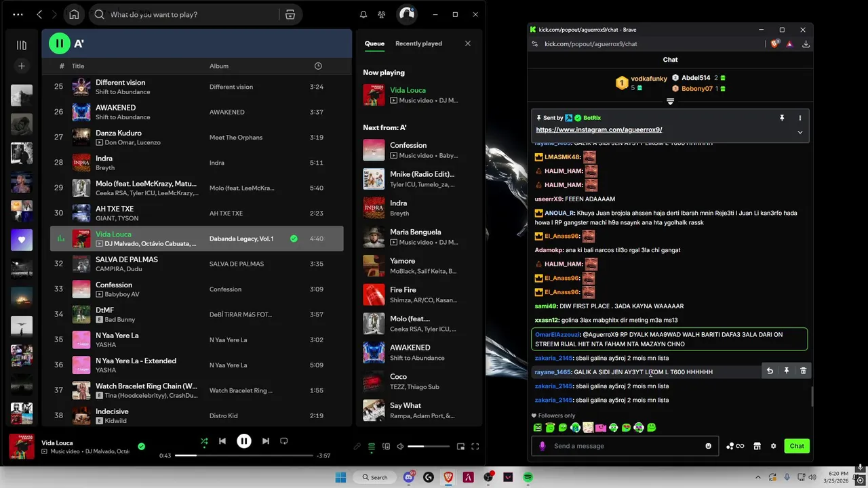Toggle saved checkmark on Vida Louca row

(x=294, y=239)
